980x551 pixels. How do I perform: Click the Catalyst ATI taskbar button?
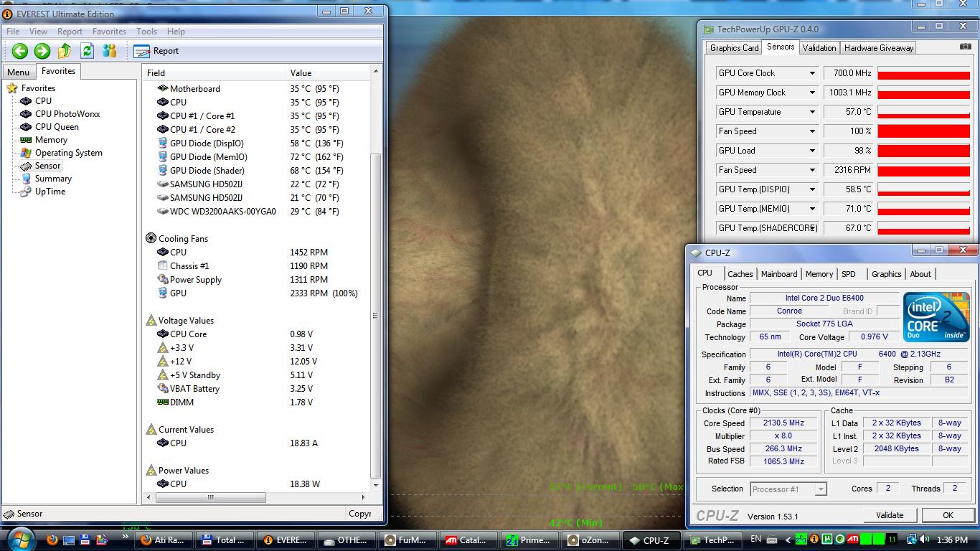coord(470,540)
